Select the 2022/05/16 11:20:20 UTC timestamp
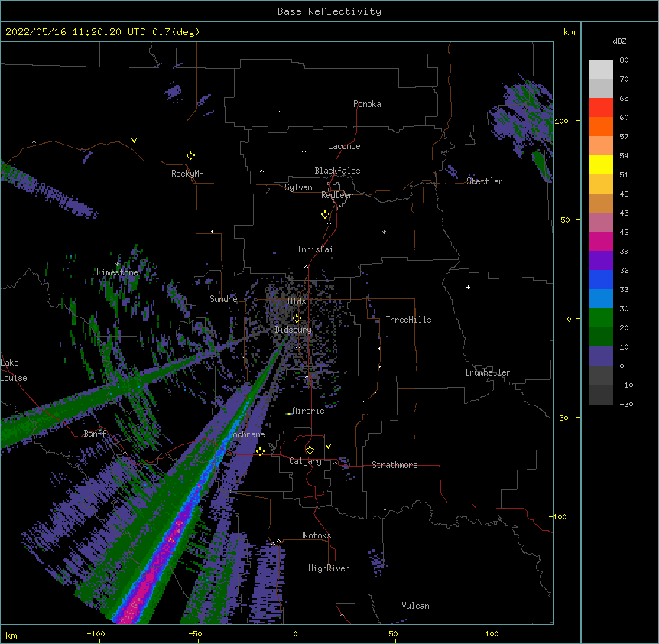 (x=75, y=32)
